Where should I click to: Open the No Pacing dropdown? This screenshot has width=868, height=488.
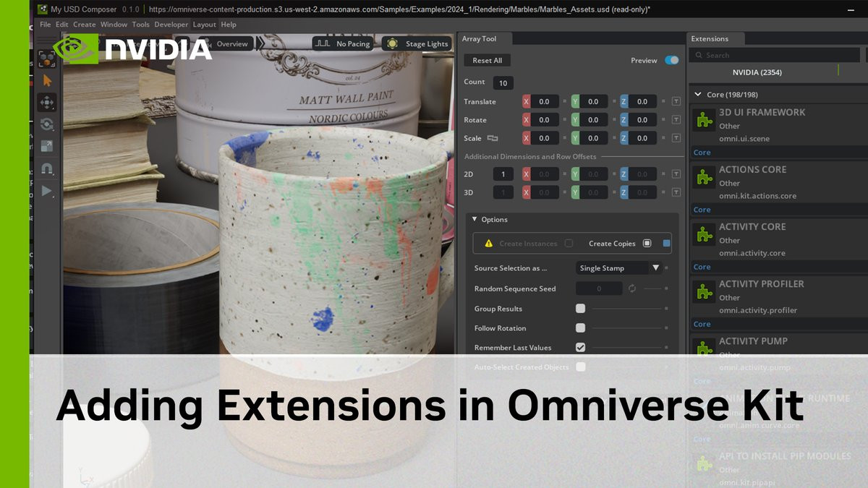coord(343,43)
